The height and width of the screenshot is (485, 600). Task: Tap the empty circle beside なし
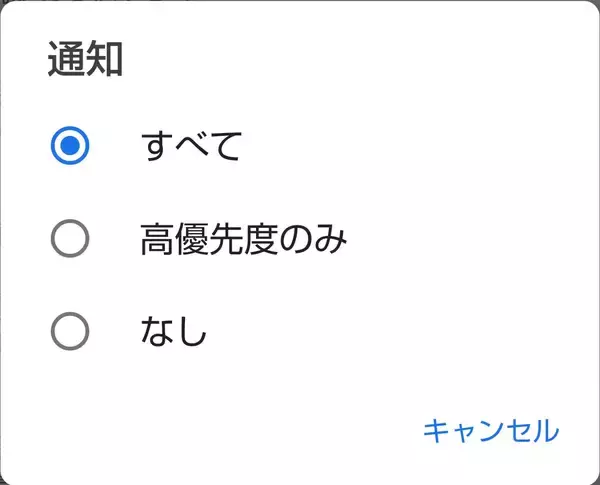[x=70, y=331]
